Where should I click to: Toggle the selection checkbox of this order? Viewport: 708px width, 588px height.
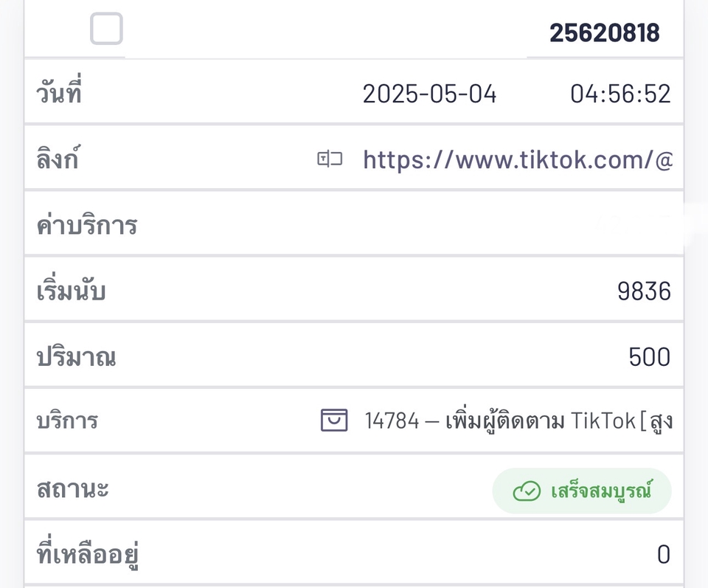pos(105,29)
